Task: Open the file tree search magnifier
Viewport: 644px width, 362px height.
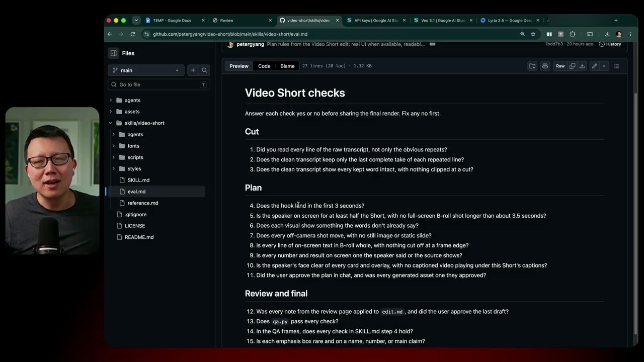Action: [x=204, y=70]
